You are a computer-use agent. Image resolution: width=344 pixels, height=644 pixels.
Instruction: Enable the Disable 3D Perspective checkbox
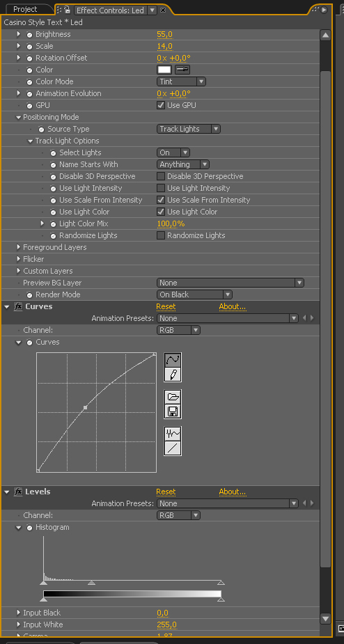click(161, 176)
